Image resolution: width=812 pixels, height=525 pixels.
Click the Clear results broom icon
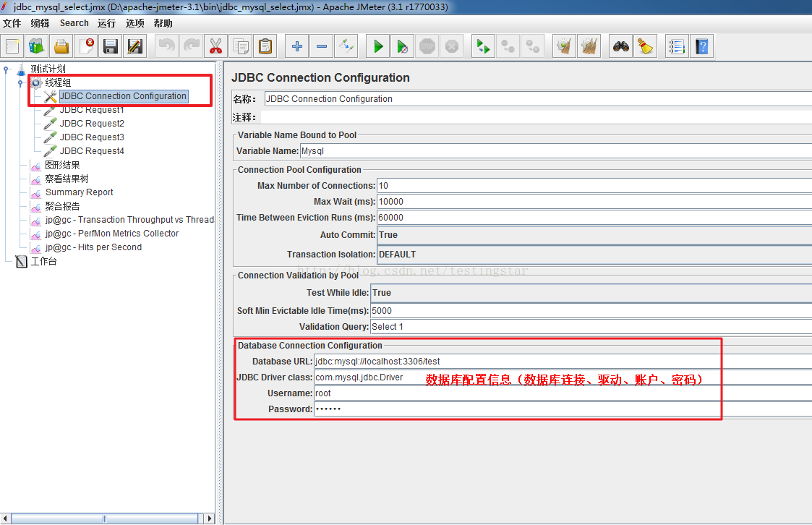(x=564, y=46)
